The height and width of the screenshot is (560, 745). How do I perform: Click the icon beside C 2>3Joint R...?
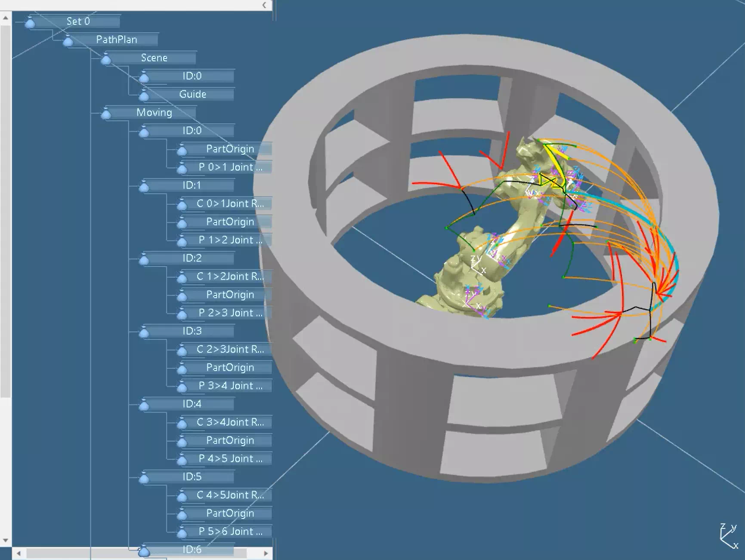pos(182,350)
